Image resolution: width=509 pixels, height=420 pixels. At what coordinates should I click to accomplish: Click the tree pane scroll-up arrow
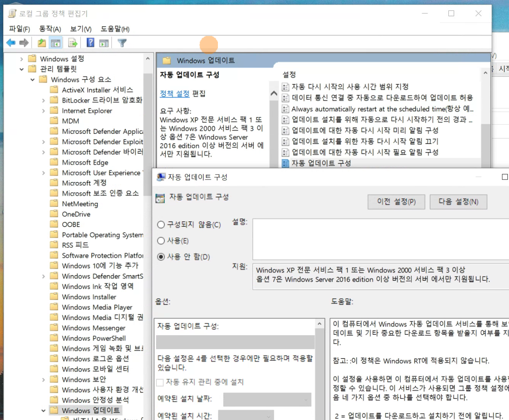[148, 59]
